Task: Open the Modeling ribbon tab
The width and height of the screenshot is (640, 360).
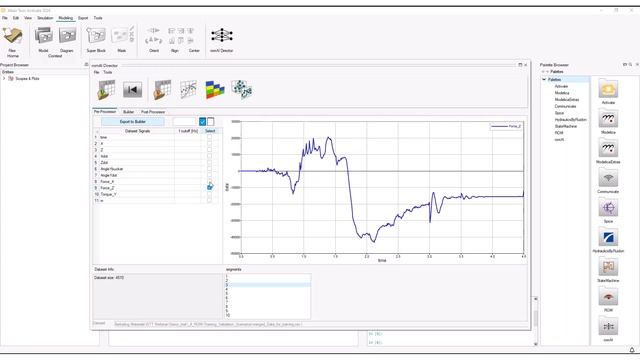Action: point(65,18)
